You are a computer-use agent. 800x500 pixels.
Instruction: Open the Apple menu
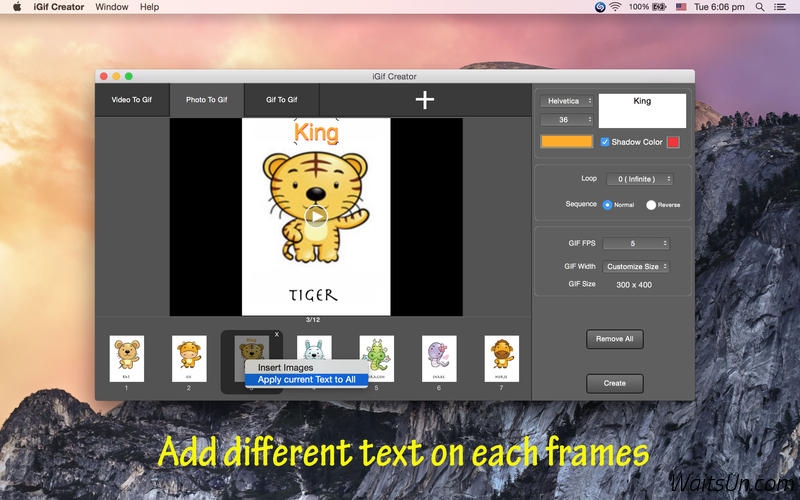(x=17, y=7)
